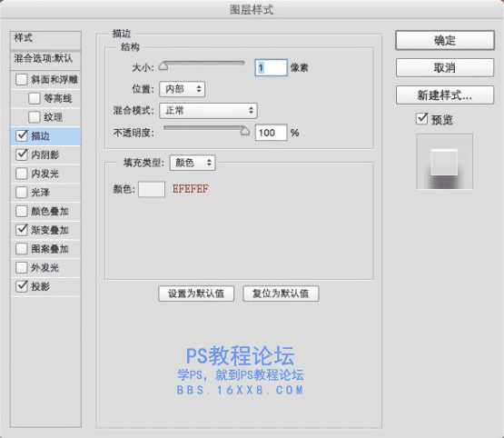Image resolution: width=504 pixels, height=438 pixels.
Task: Open the 光泽 settings row
Action: (x=45, y=193)
